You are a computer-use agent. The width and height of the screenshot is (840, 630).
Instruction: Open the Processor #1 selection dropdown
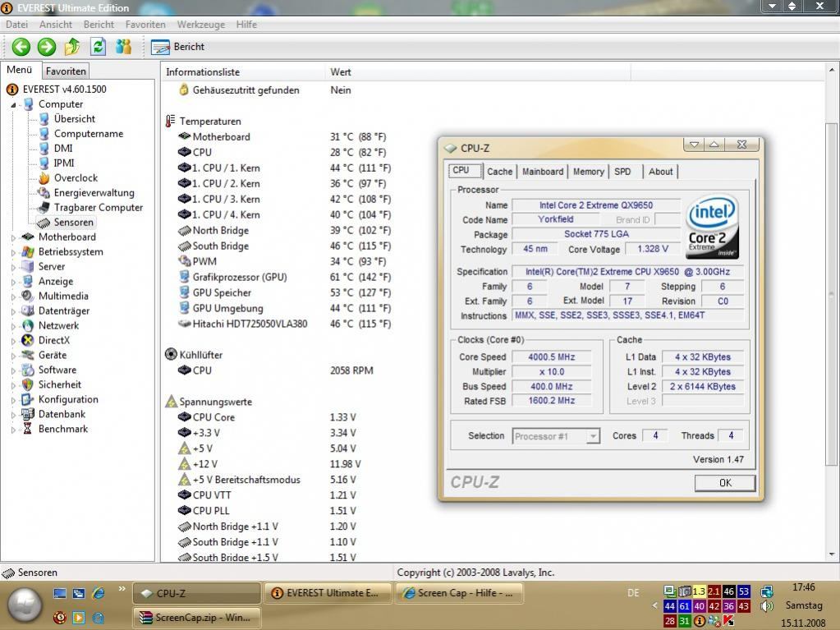coord(556,436)
